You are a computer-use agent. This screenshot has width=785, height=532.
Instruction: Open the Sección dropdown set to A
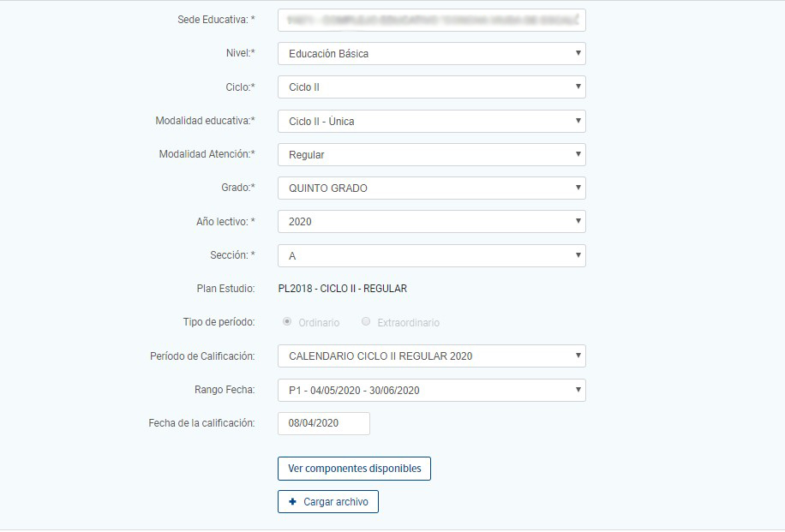point(431,255)
